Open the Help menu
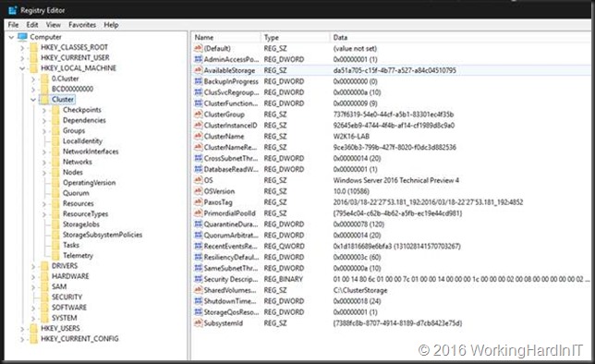The width and height of the screenshot is (595, 364). [111, 25]
